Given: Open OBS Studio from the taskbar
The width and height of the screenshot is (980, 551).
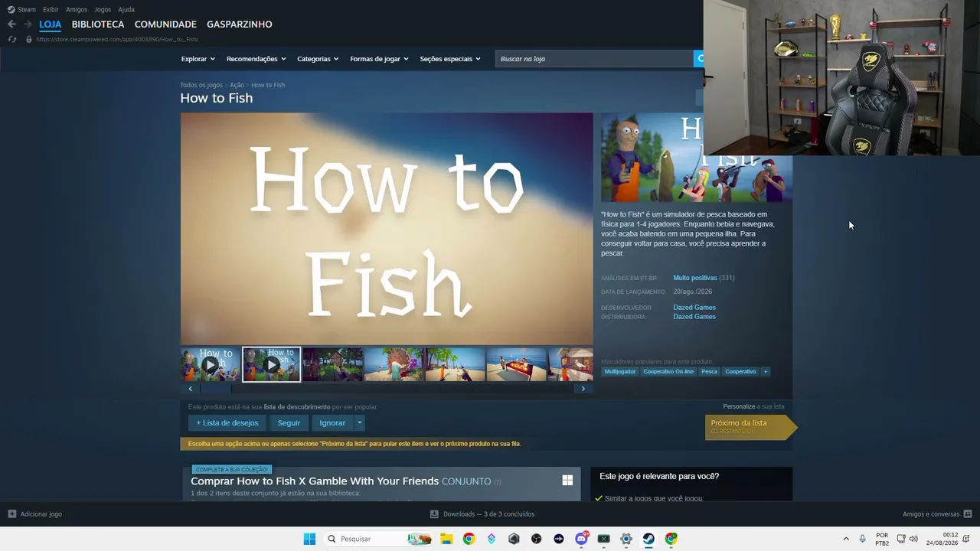Looking at the screenshot, I should (x=536, y=539).
